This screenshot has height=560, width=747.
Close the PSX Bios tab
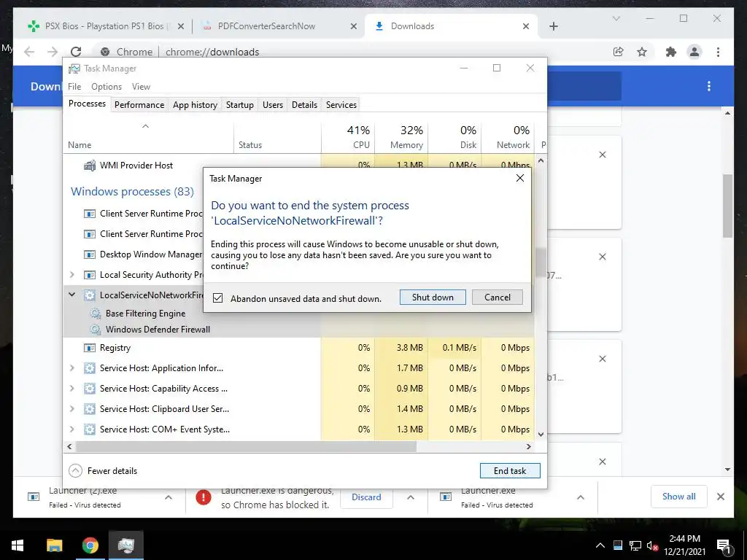(181, 26)
